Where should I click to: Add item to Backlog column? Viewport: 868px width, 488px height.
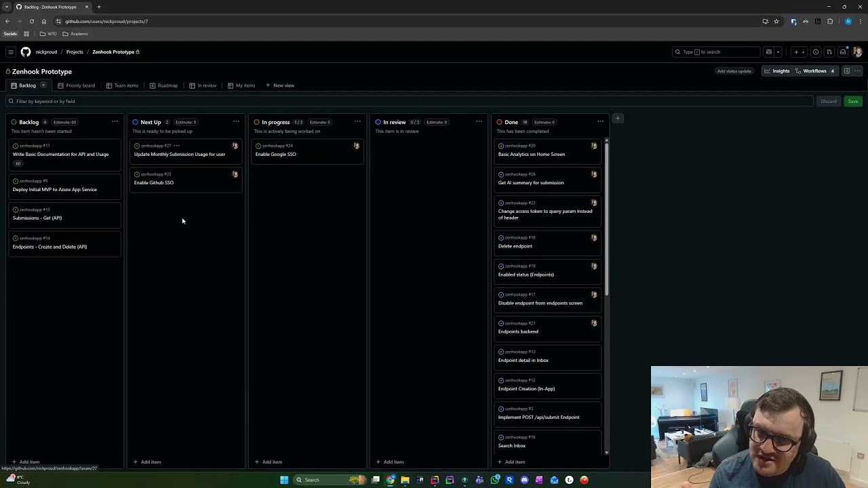pos(26,462)
